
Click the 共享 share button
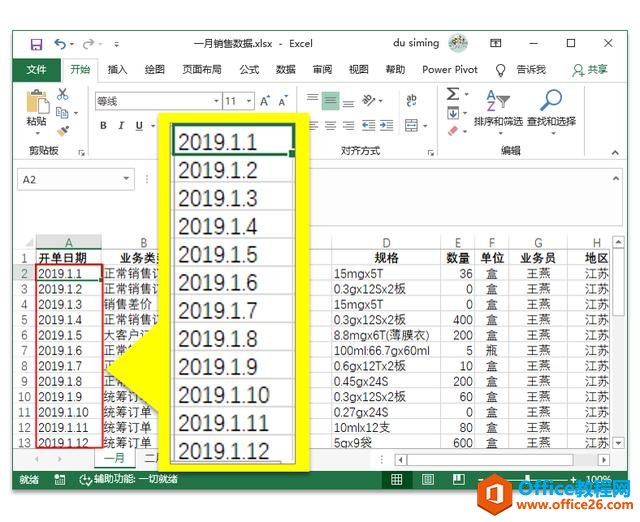(589, 70)
